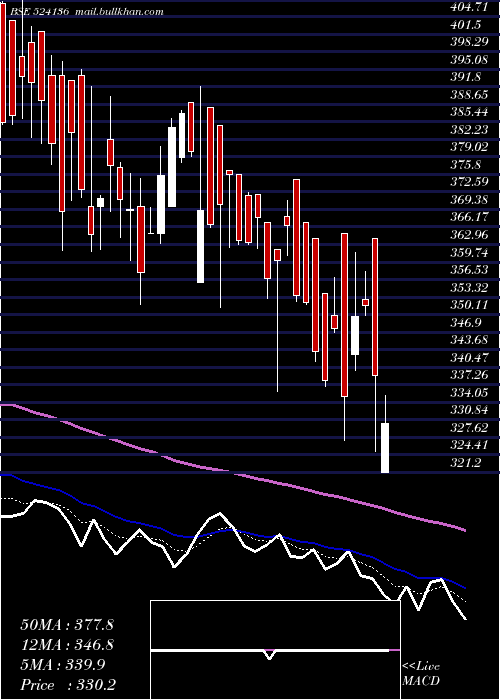Select the 350.11 price value
Image resolution: width=500 pixels, height=700 pixels.
tap(469, 305)
